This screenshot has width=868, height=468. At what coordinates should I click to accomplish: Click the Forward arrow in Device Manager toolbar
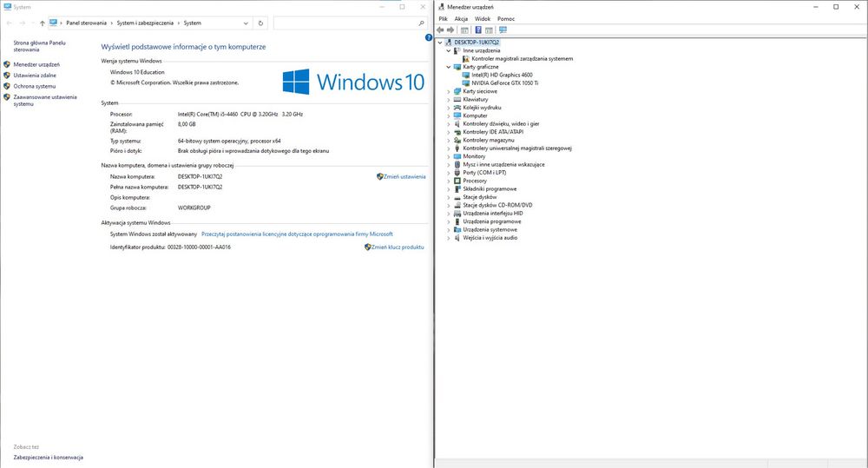450,30
